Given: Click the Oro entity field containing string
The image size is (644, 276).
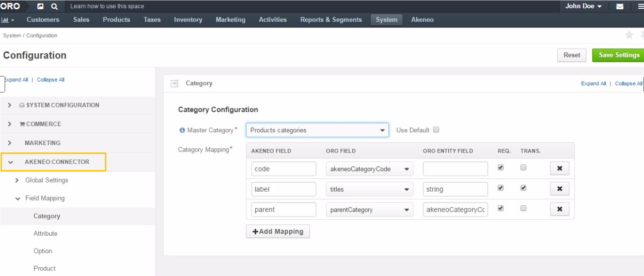Looking at the screenshot, I should [455, 189].
